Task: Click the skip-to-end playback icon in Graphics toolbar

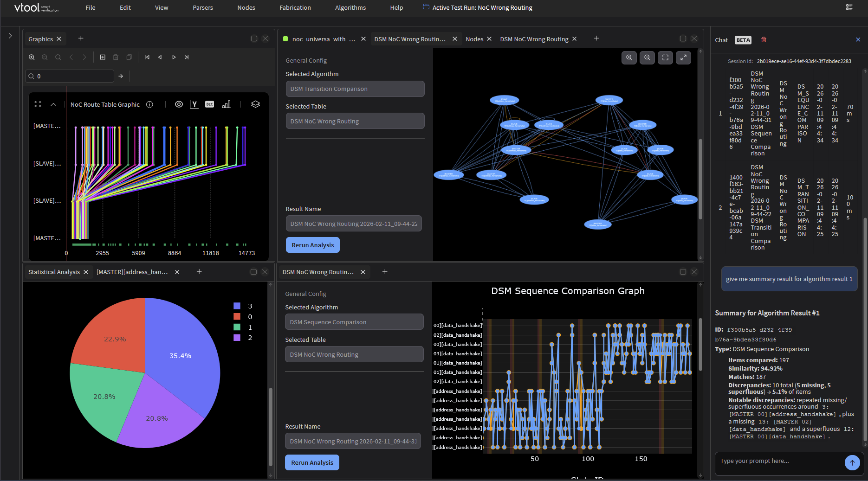Action: (187, 57)
